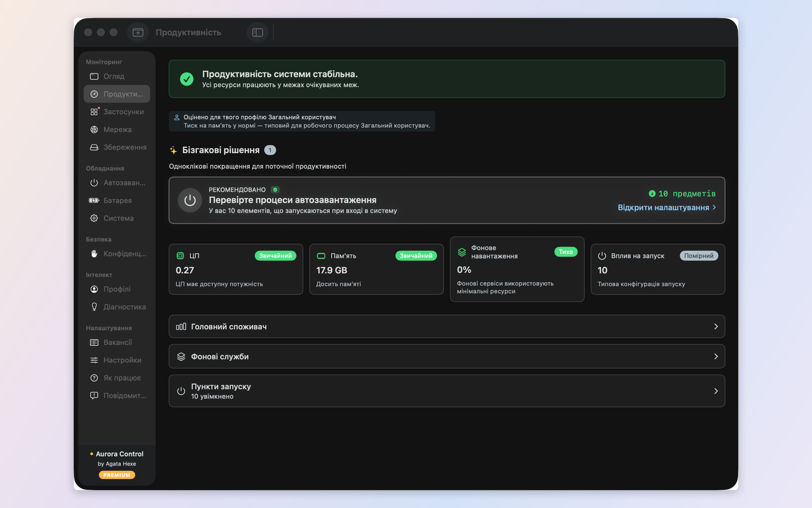Click the green arrow icon beside 10 предметів
Image resolution: width=812 pixels, height=508 pixels.
[652, 194]
